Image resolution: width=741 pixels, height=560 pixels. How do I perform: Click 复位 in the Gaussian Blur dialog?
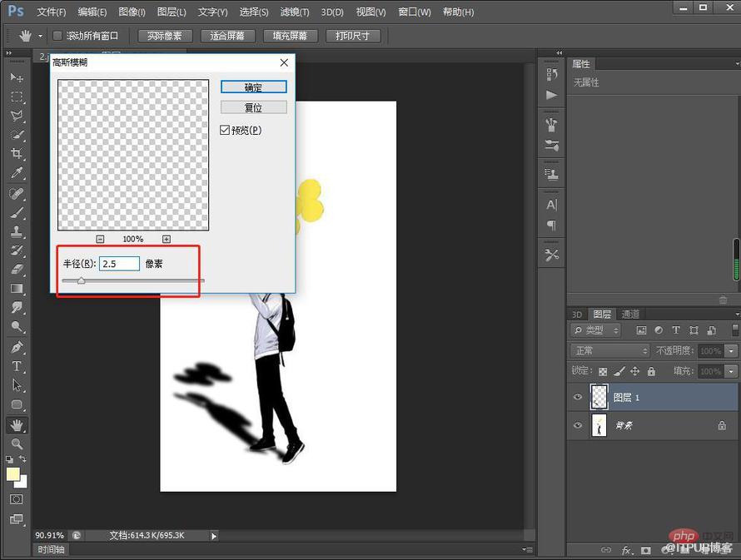[x=254, y=107]
